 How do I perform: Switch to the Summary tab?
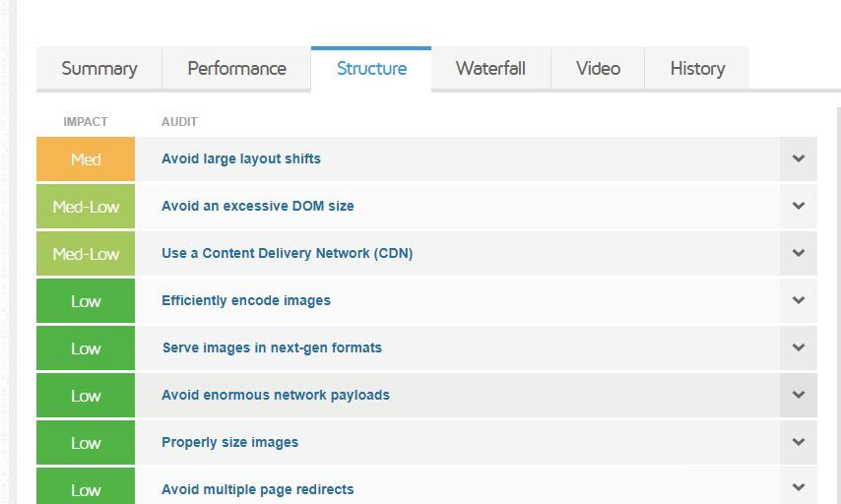click(98, 69)
